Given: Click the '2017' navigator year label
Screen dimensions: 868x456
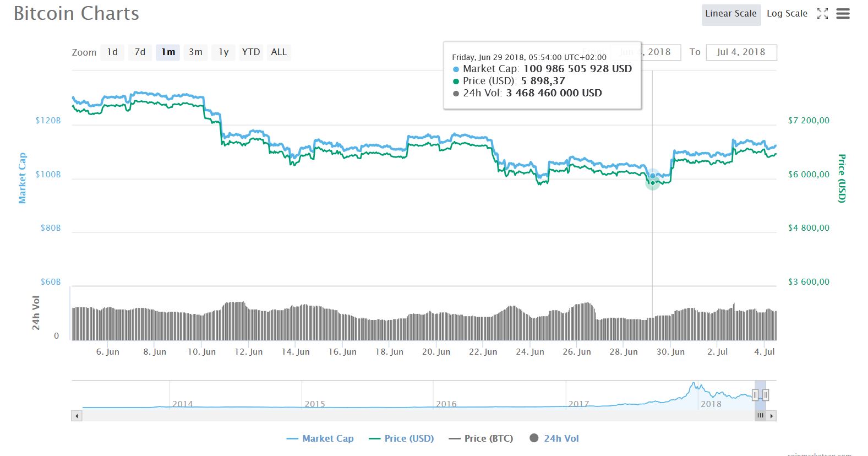Looking at the screenshot, I should 578,404.
